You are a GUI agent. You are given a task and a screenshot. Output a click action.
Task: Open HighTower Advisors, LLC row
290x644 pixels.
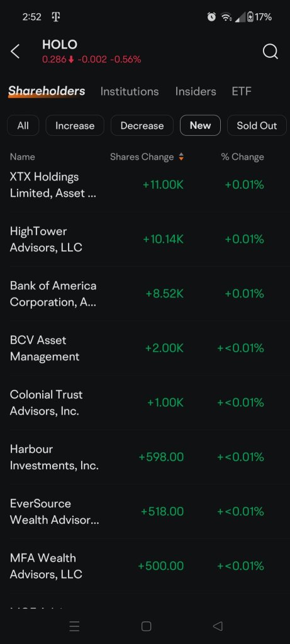tap(145, 239)
